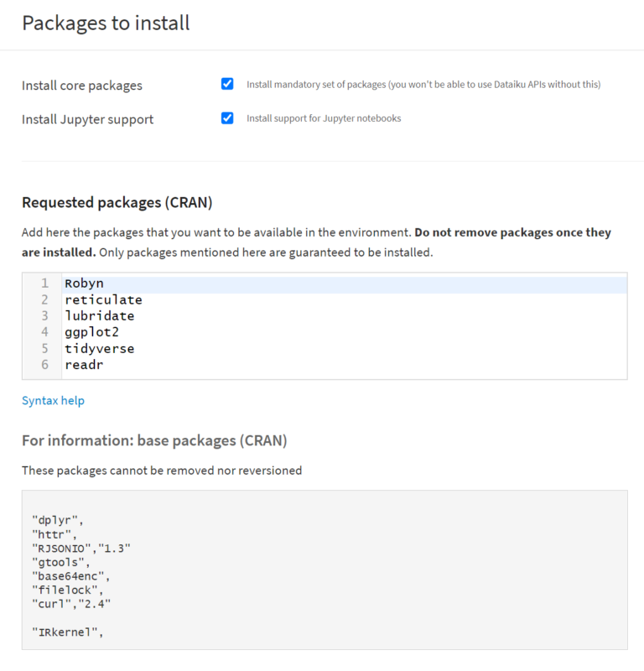Click "Install support for Jupyter notebooks" description
Viewport: 644px width, 671px height.
coord(324,118)
